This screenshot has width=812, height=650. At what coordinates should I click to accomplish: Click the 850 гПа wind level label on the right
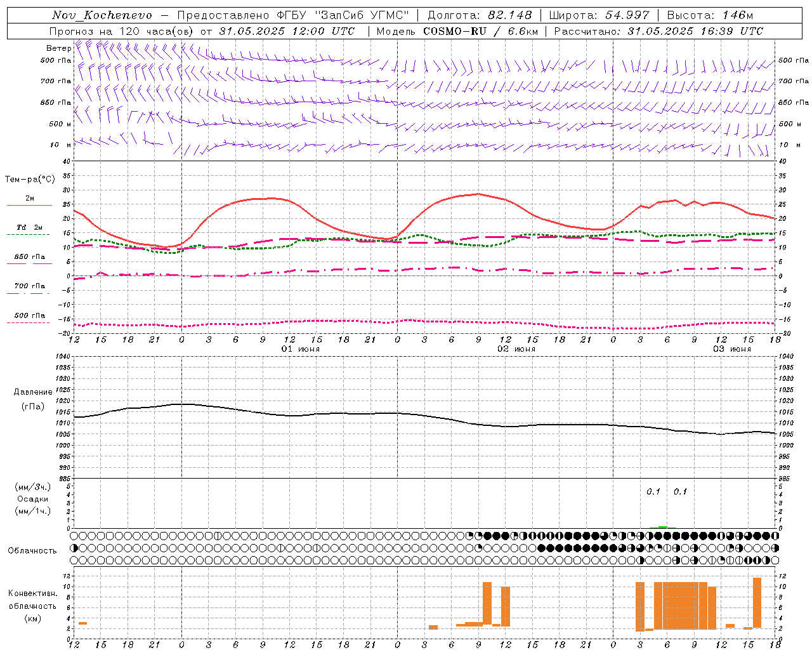(793, 102)
